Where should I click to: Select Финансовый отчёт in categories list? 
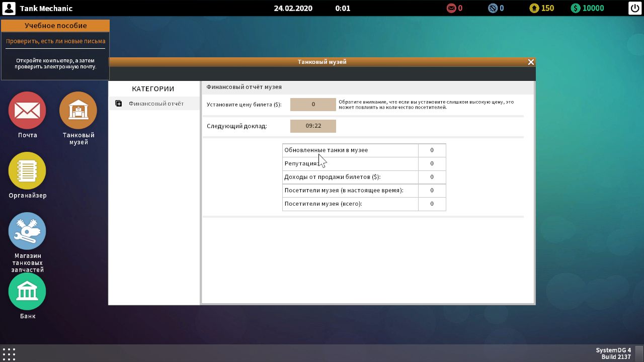click(x=156, y=104)
